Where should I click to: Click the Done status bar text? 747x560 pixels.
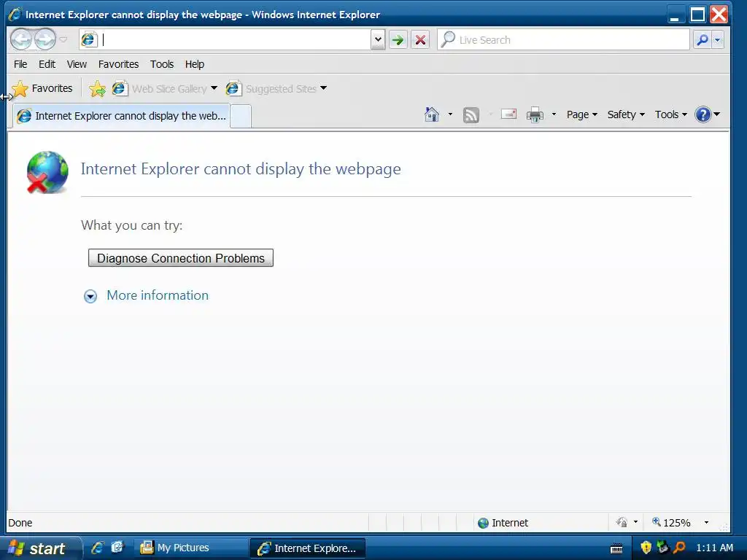tap(20, 523)
